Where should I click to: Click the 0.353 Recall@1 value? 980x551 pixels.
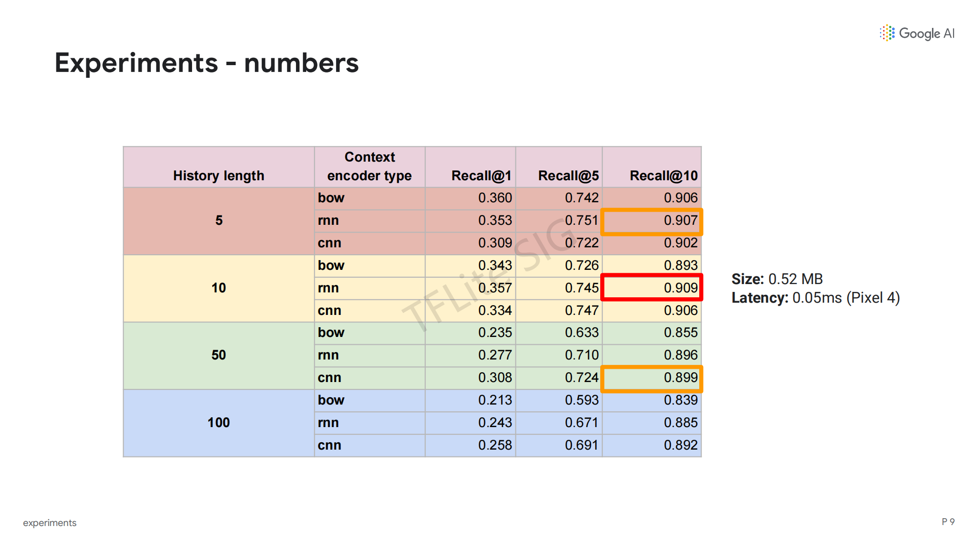pos(495,220)
